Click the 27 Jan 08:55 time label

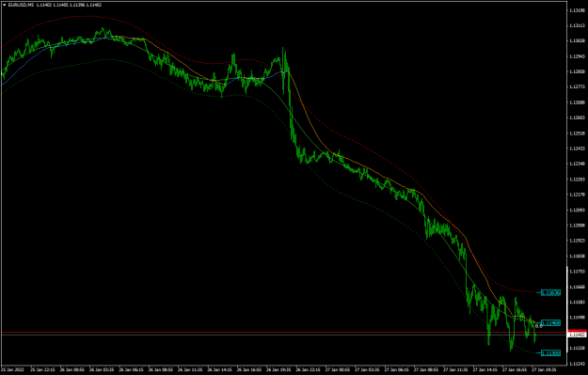(x=426, y=369)
